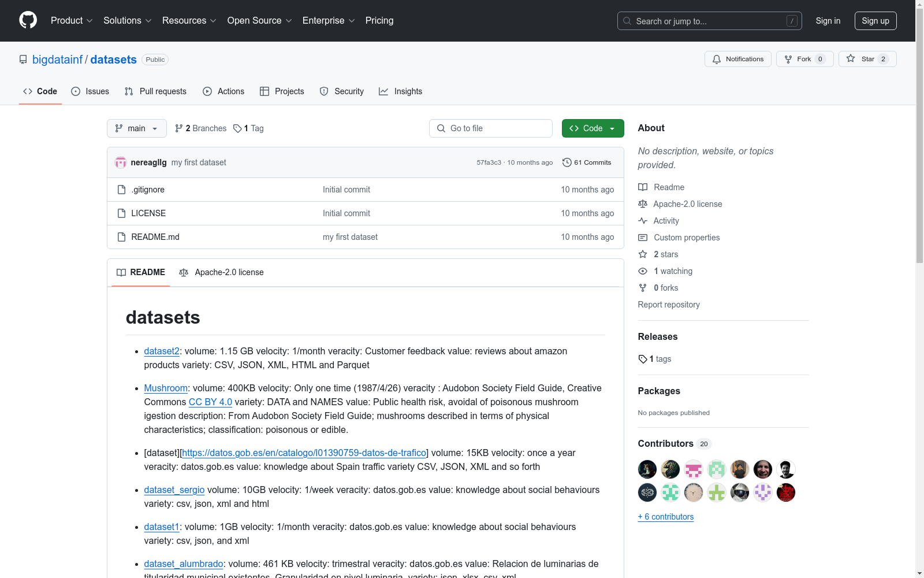Switch to Apache-2.0 license tab
The width and height of the screenshot is (924, 578).
(x=221, y=272)
